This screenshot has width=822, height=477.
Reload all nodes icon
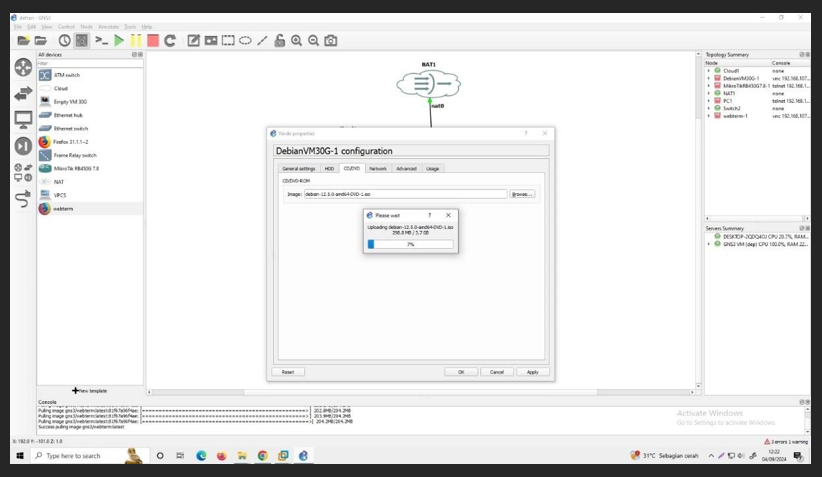pos(170,41)
